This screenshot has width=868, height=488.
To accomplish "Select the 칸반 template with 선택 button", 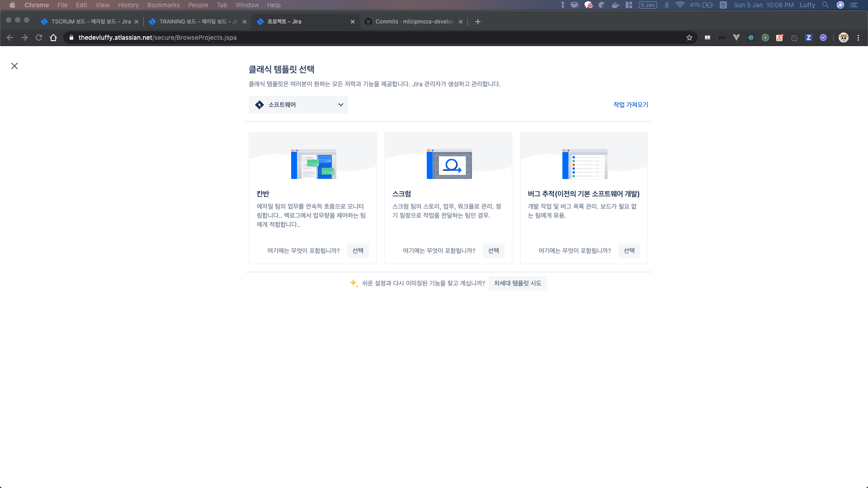I will coord(358,251).
